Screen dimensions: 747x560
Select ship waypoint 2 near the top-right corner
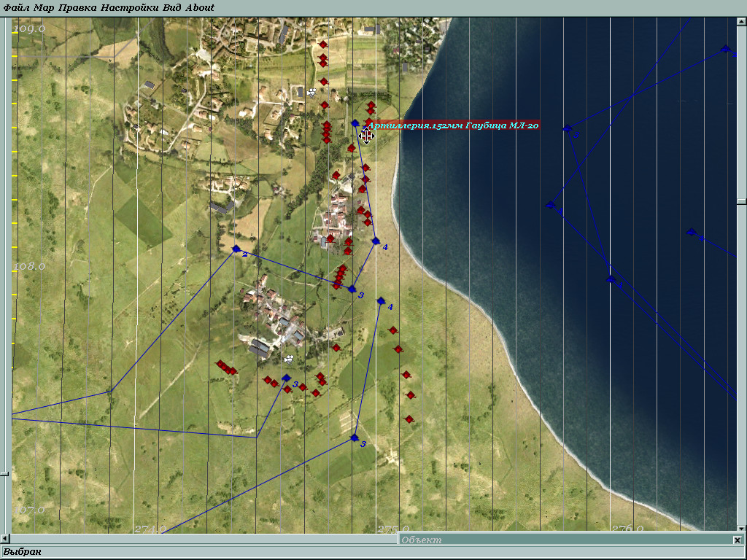725,49
